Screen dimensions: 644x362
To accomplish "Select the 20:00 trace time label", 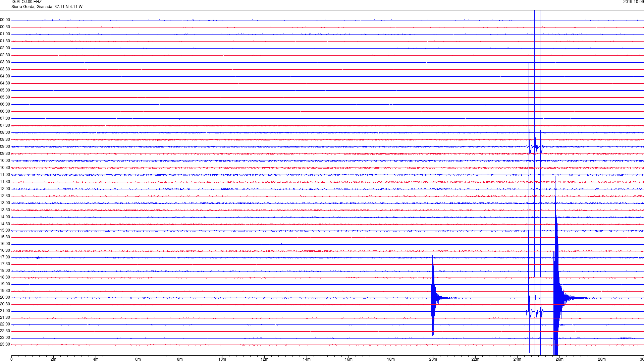I will click(x=5, y=297).
